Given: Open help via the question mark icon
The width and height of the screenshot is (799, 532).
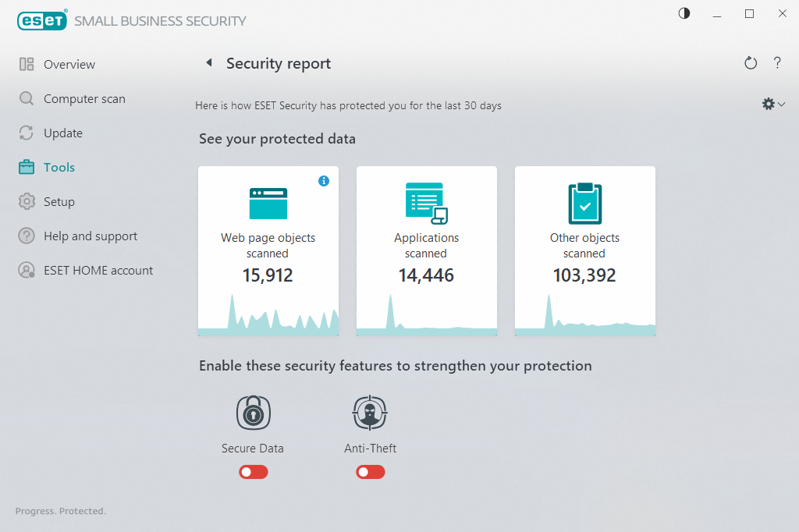Looking at the screenshot, I should pos(777,63).
